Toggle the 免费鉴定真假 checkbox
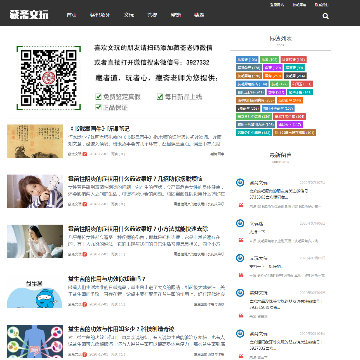Viewport: 360px width, 360px height. (98, 97)
